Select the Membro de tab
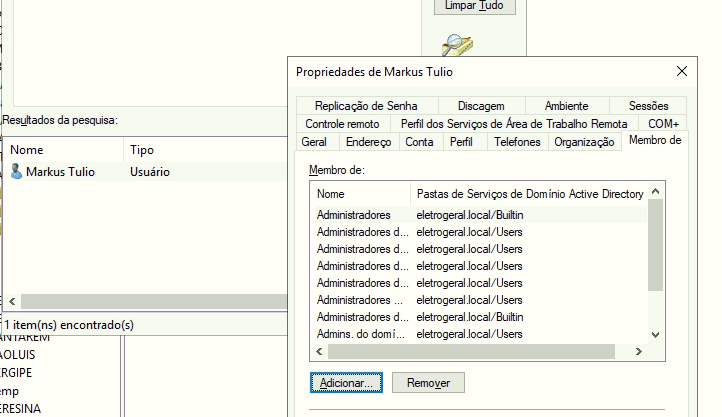722x417 pixels. (655, 140)
